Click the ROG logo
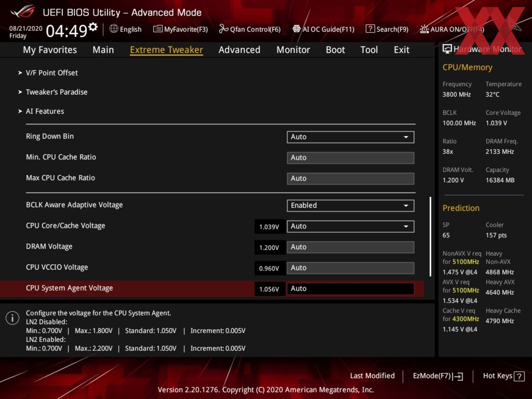 pos(23,12)
